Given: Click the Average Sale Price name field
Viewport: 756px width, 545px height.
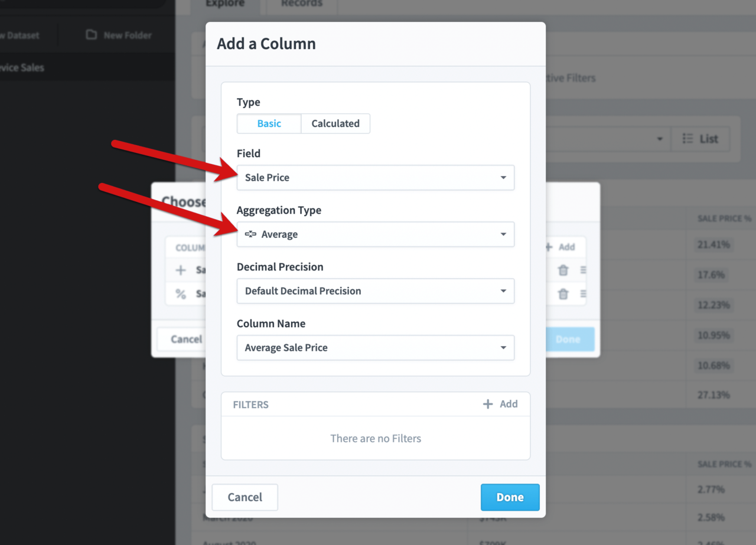Looking at the screenshot, I should coord(366,348).
